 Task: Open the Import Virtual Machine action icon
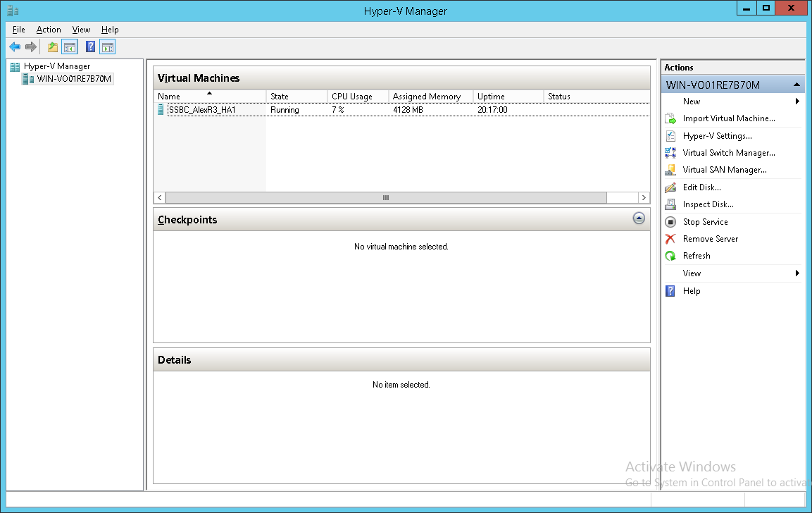click(x=671, y=118)
